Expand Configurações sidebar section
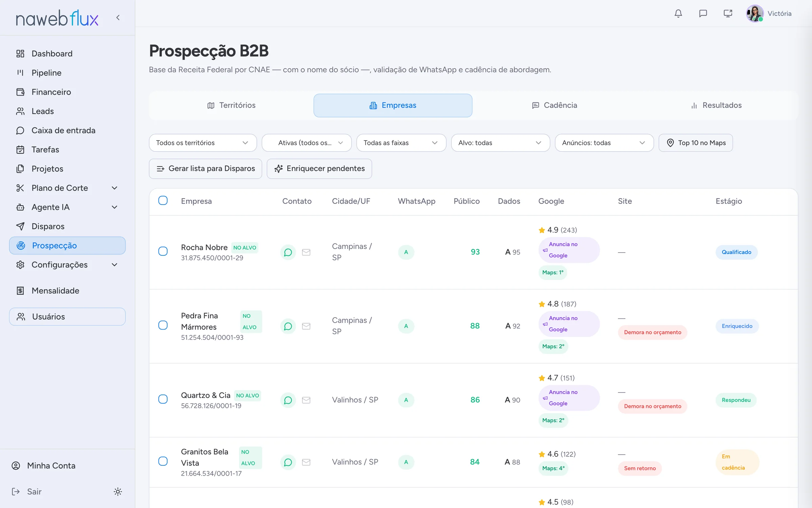812x508 pixels. [67, 265]
